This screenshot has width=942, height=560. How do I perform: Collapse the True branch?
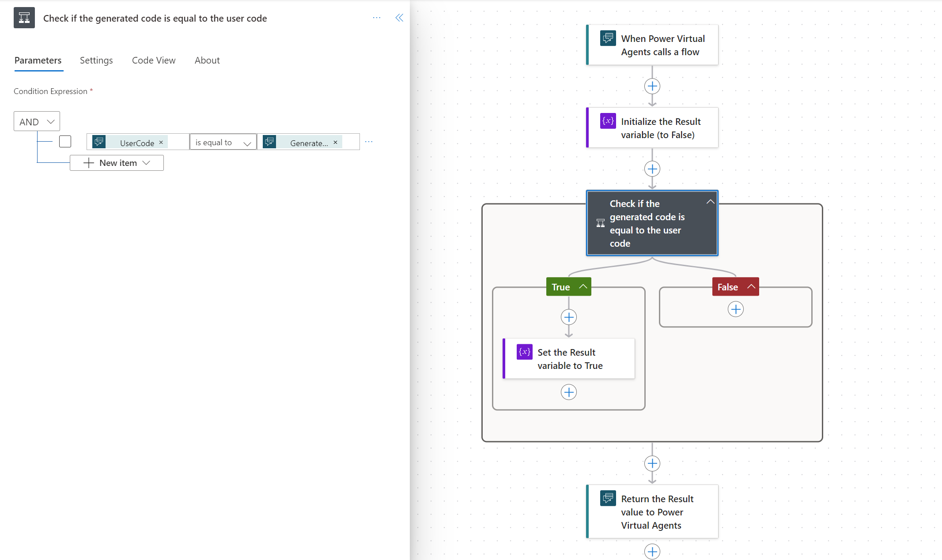(x=583, y=286)
